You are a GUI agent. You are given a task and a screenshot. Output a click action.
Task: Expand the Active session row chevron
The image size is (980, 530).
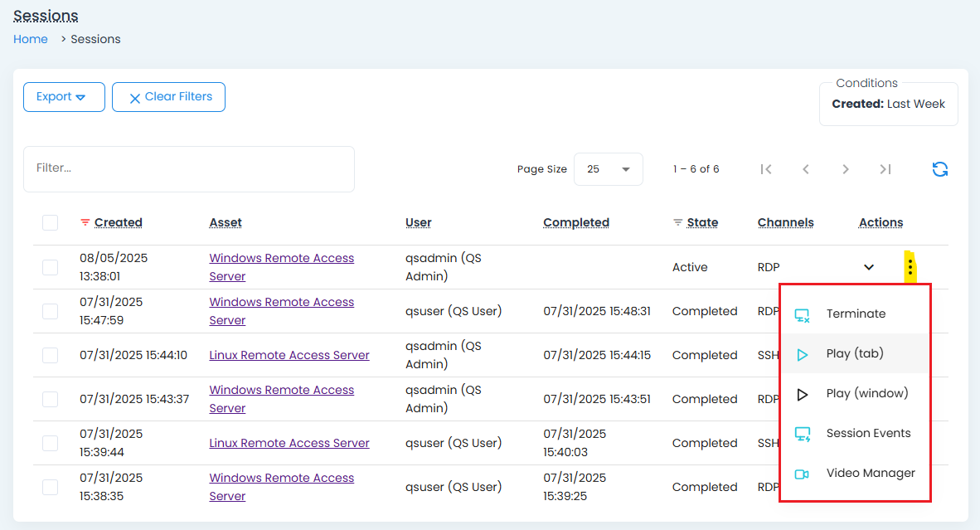pos(868,267)
